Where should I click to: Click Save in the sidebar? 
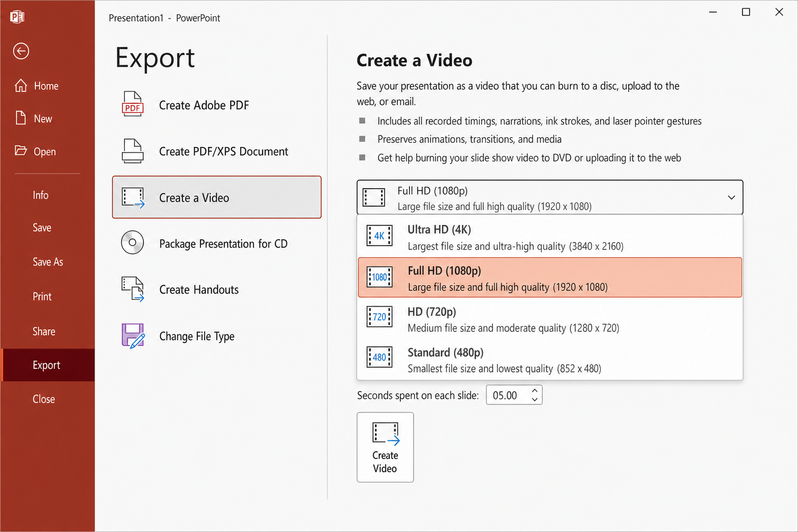47,228
